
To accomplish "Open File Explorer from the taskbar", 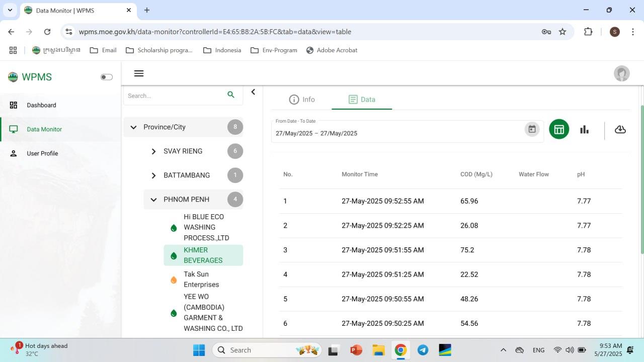I will click(378, 350).
